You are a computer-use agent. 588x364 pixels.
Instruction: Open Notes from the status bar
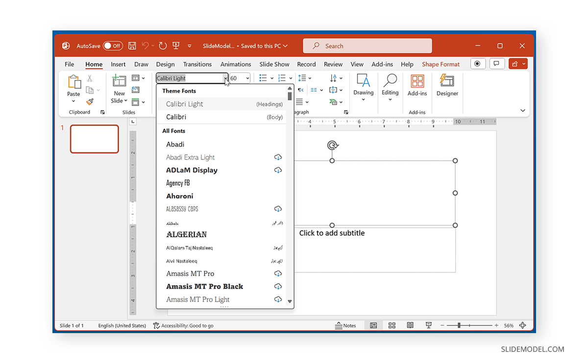coord(346,325)
